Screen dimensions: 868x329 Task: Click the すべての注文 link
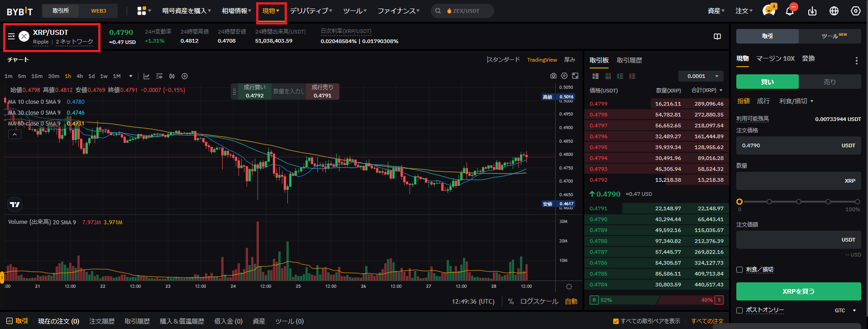(707, 321)
